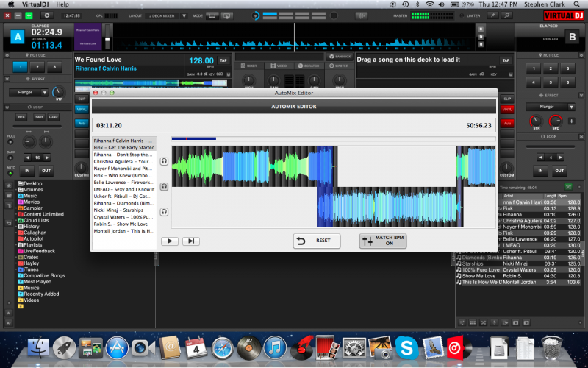Click the middle headphones icon in AutoMix Editor

pos(164,186)
